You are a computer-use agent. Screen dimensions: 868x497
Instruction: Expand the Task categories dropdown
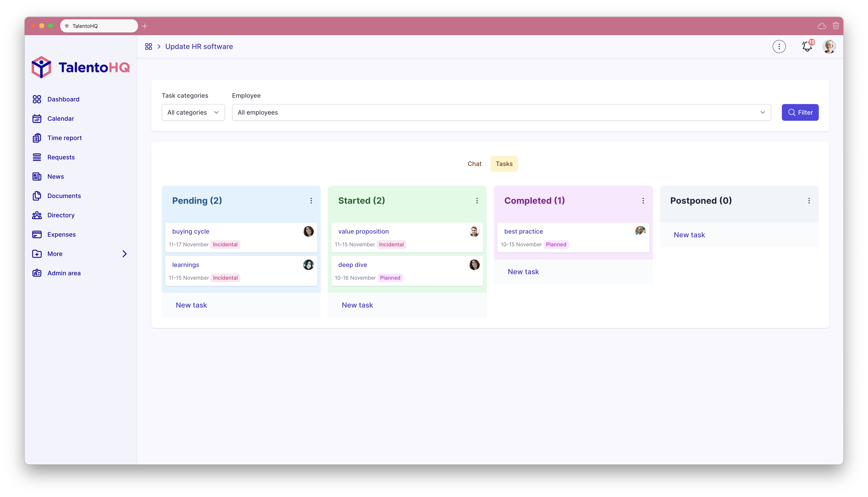coord(192,112)
